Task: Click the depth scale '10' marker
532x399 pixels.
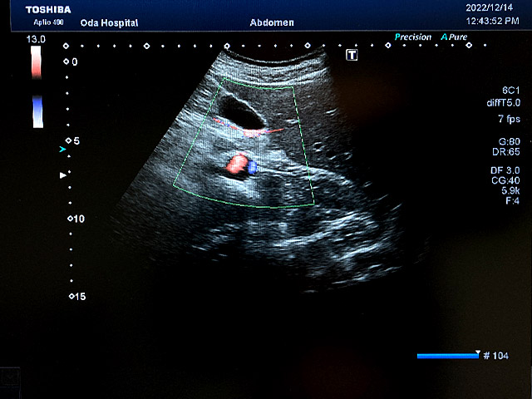Action: click(76, 219)
